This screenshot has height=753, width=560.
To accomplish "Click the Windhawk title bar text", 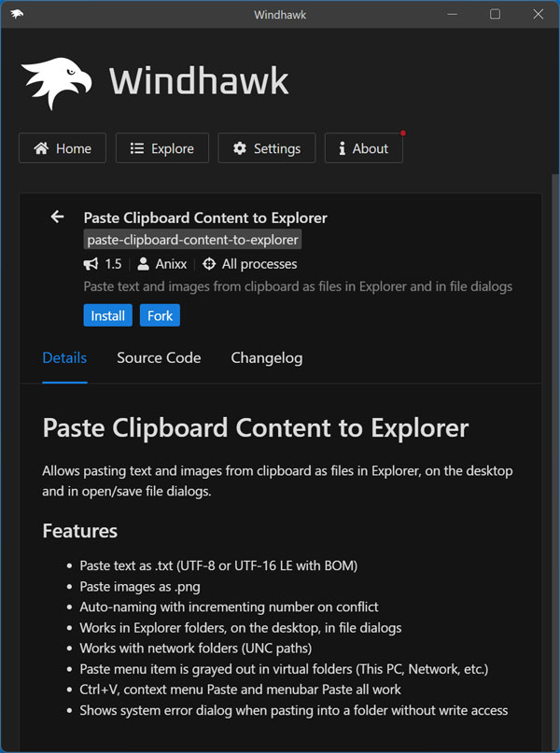I will [280, 14].
